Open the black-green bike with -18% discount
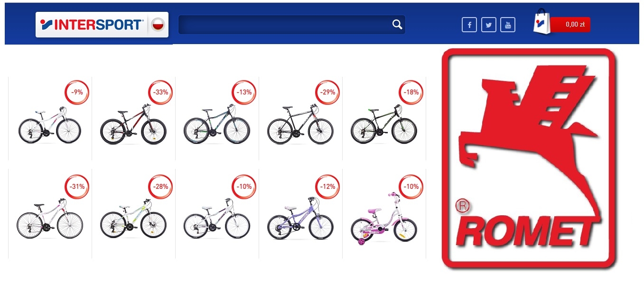The width and height of the screenshot is (644, 285). click(384, 124)
